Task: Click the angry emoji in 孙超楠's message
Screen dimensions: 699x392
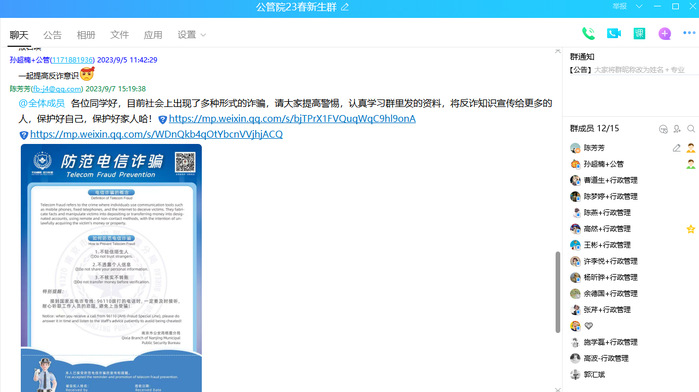Action: tap(87, 74)
